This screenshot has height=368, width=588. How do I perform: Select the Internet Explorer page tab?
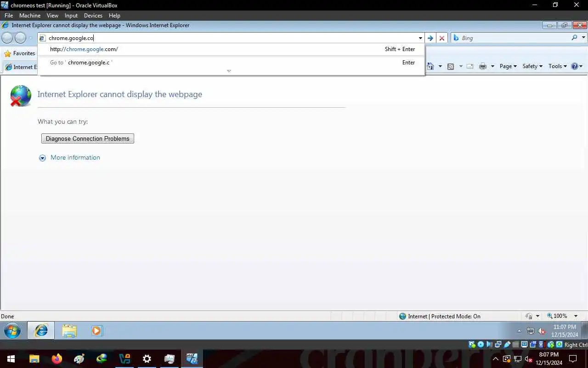[21, 67]
